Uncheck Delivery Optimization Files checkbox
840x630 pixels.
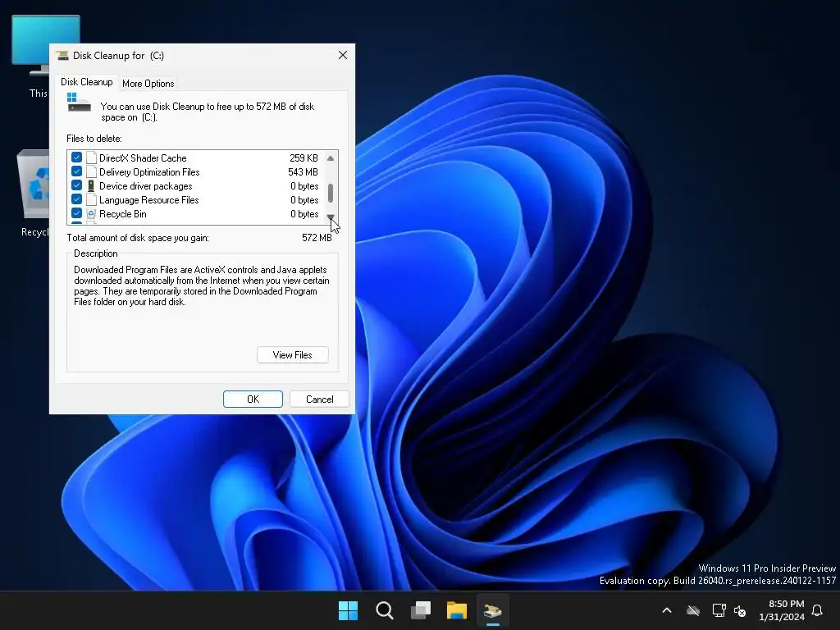(x=76, y=171)
